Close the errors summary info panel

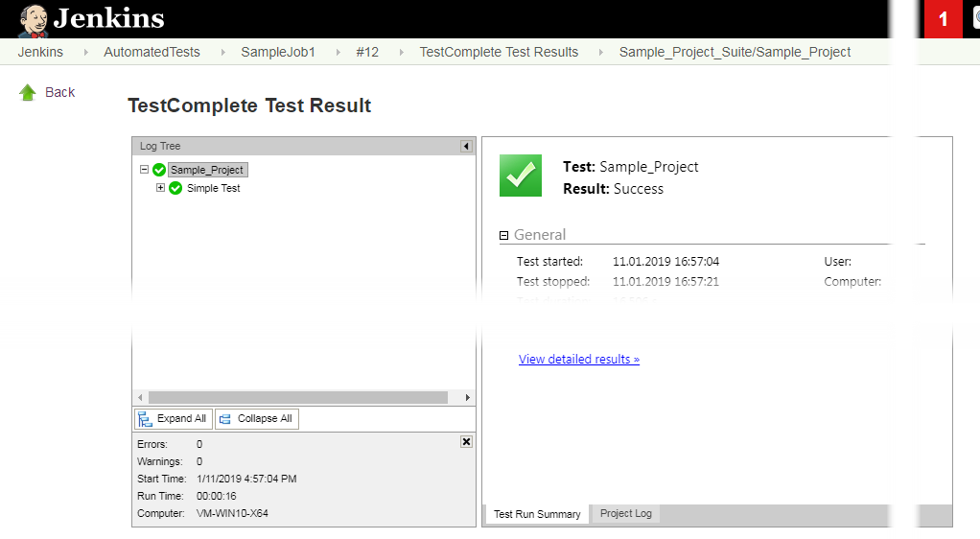(x=466, y=442)
